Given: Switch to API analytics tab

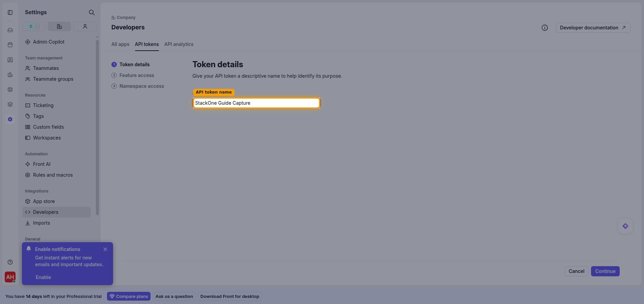Looking at the screenshot, I should [179, 44].
